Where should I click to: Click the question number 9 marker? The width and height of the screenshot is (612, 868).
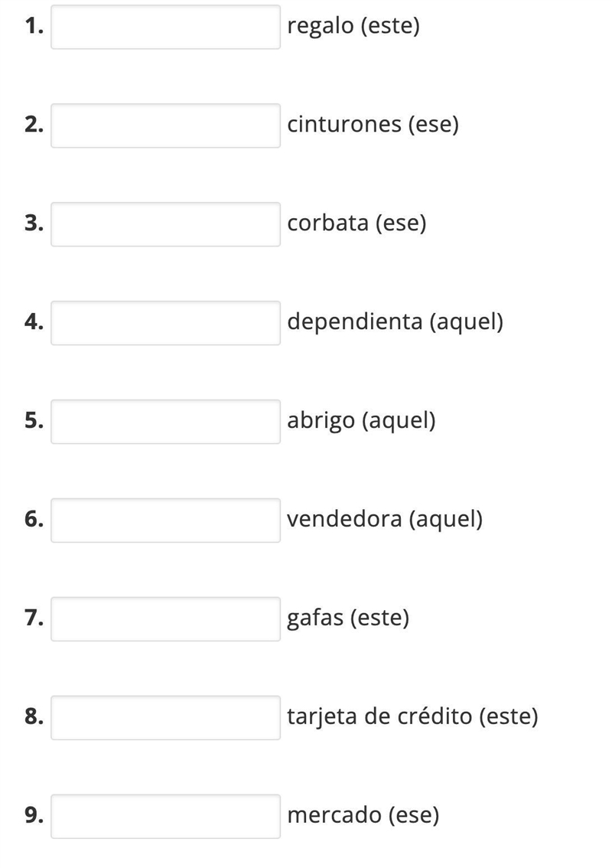point(34,815)
